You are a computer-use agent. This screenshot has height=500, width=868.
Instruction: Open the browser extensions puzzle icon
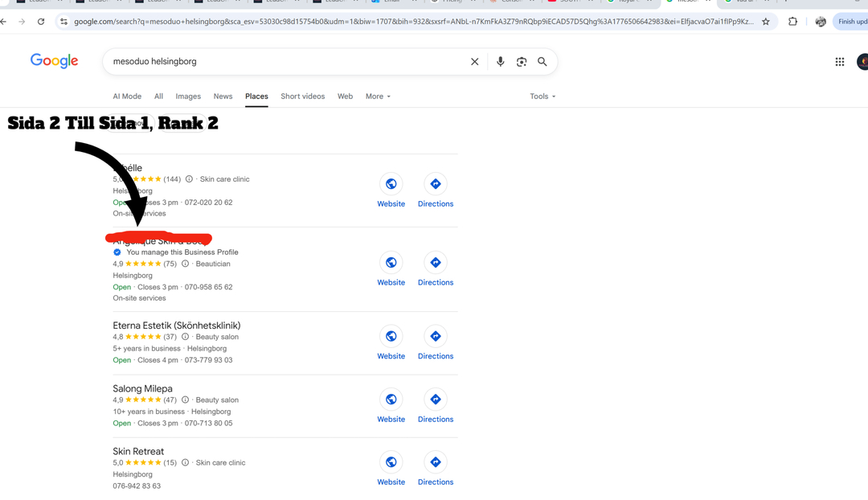(792, 22)
